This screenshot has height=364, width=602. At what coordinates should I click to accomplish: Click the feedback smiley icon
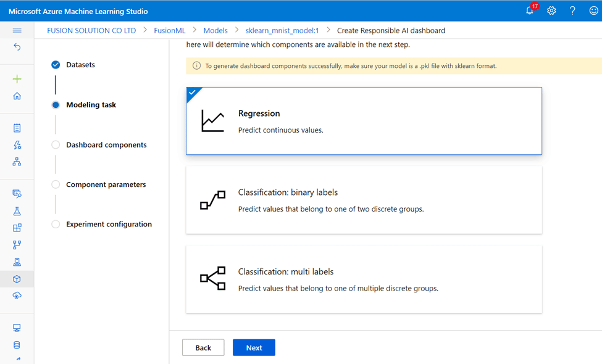(593, 10)
